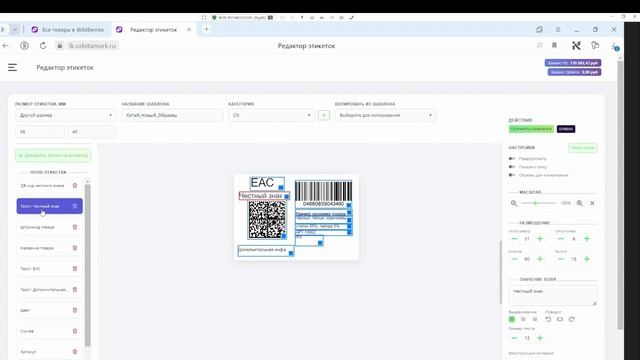
Task: Reset scale with the X icon
Action: point(592,203)
